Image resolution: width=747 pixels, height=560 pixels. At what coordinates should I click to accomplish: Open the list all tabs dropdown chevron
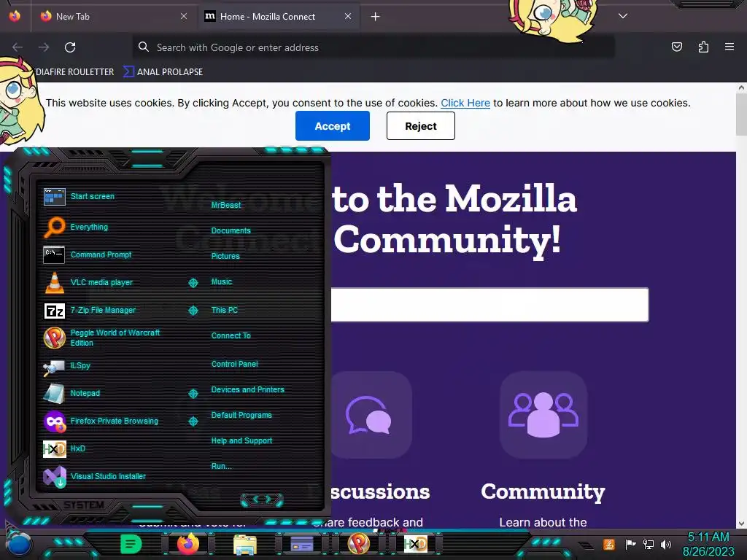(623, 16)
